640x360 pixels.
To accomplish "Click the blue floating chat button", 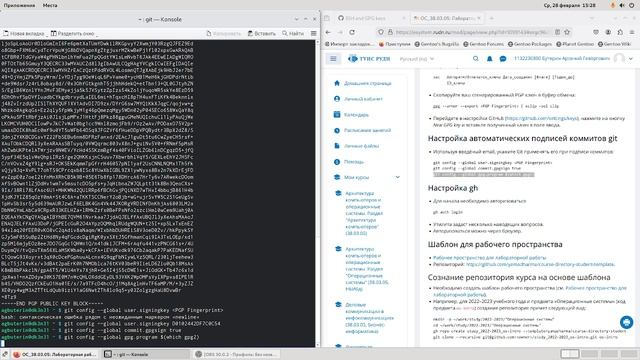I will point(626,322).
